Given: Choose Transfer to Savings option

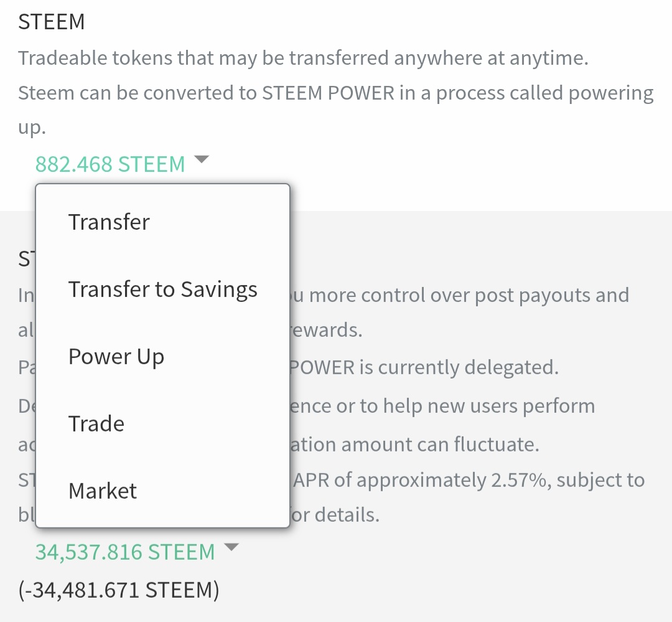Looking at the screenshot, I should (x=162, y=290).
